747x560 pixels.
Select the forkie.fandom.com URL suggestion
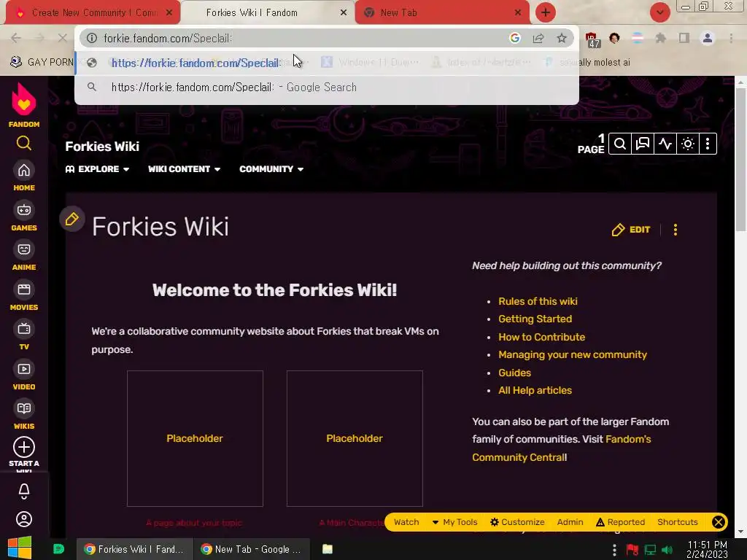tap(327, 63)
